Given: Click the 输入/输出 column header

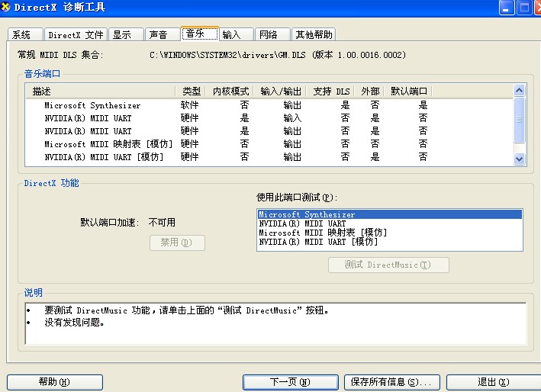Looking at the screenshot, I should click(x=281, y=92).
